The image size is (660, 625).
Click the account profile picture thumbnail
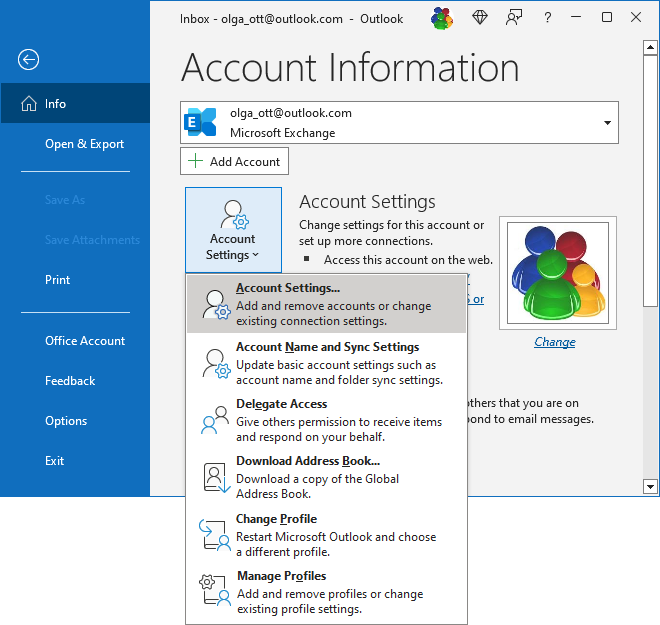558,273
